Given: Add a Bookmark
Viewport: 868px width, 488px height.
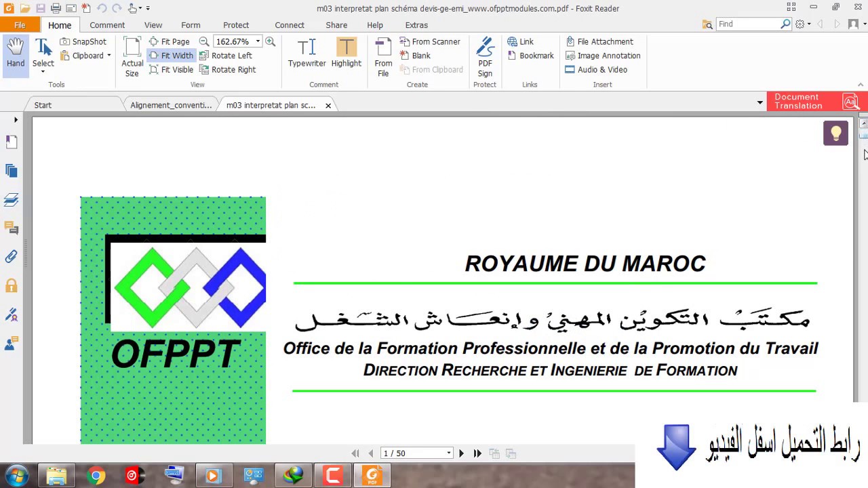Looking at the screenshot, I should click(x=530, y=56).
